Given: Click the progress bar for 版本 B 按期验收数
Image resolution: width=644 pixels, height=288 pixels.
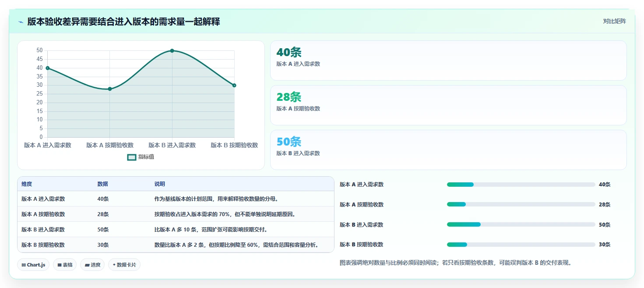Looking at the screenshot, I should tap(521, 245).
